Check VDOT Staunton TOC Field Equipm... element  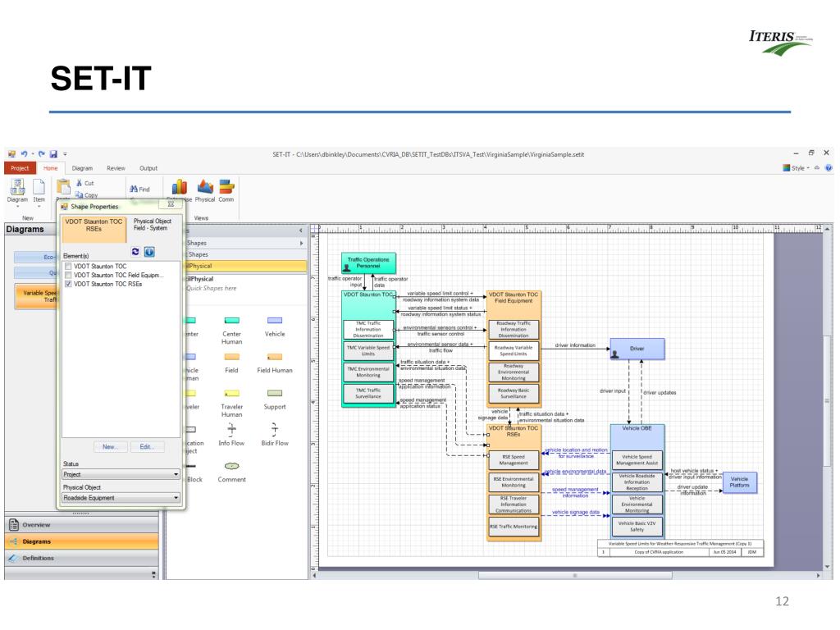(x=68, y=276)
